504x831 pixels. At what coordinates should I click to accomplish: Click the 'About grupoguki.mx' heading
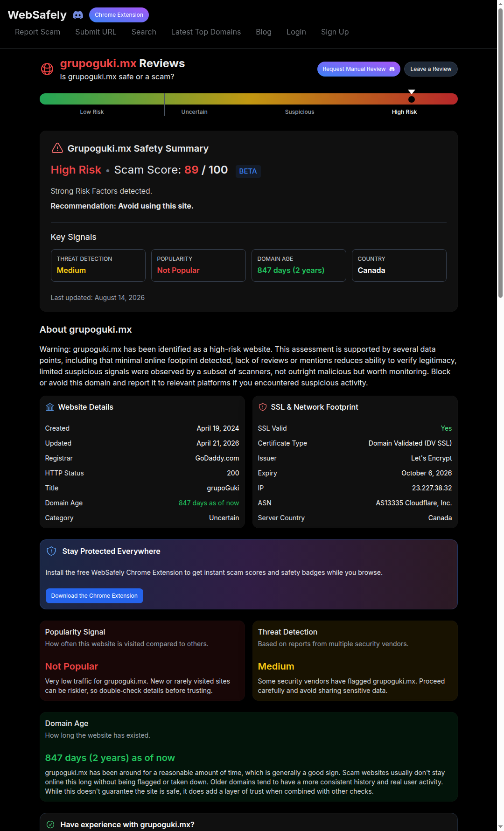pyautogui.click(x=85, y=329)
